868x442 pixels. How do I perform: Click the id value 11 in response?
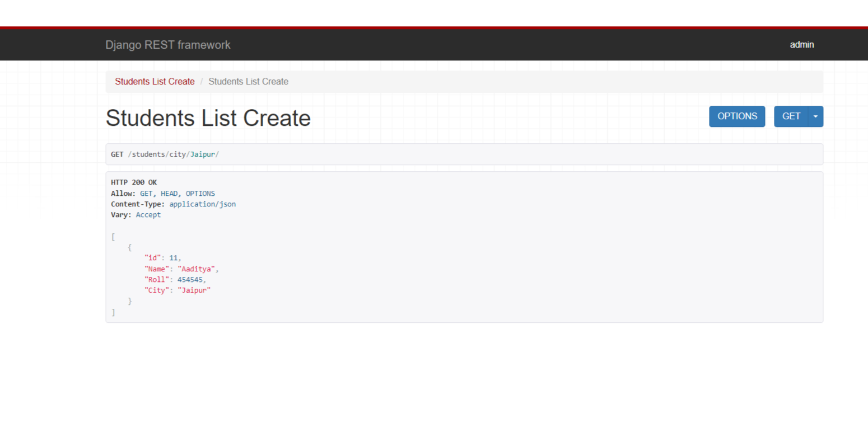click(x=173, y=258)
